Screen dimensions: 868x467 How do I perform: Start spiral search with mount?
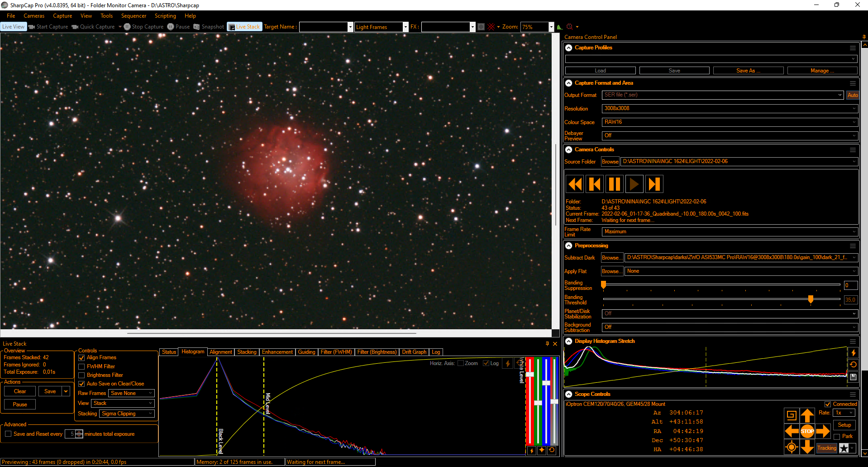[x=792, y=415]
